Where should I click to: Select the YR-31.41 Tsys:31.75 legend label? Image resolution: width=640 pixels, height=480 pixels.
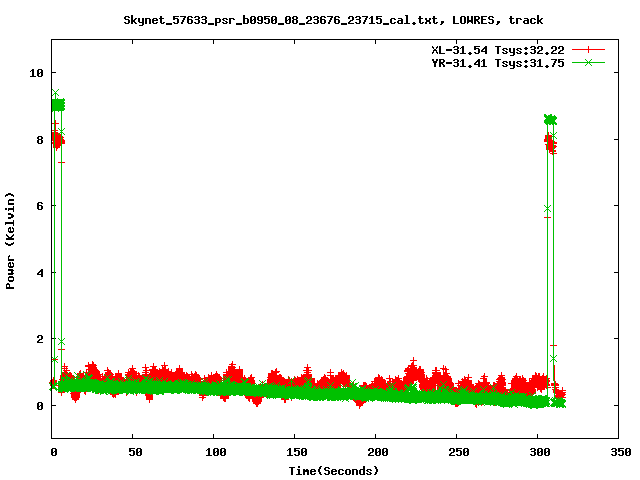pos(498,63)
